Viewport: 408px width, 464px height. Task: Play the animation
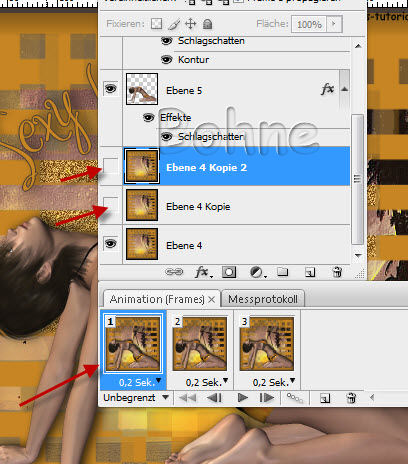click(x=243, y=398)
